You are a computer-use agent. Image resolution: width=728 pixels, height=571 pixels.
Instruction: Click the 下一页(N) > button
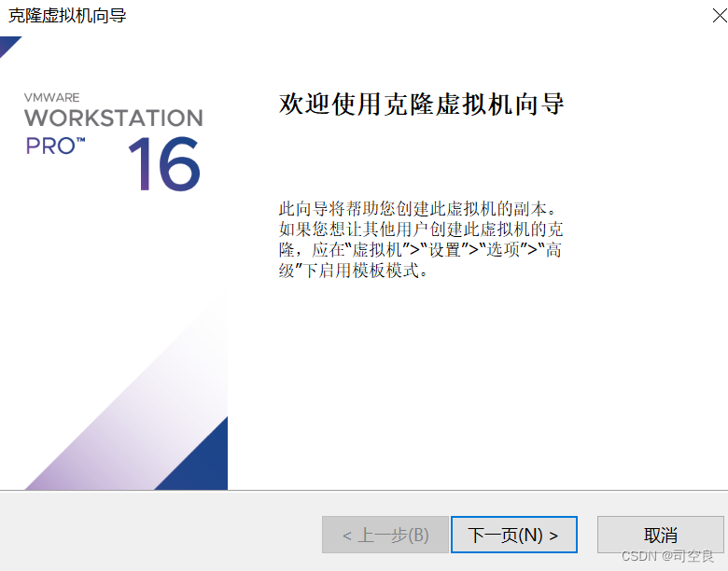(514, 535)
